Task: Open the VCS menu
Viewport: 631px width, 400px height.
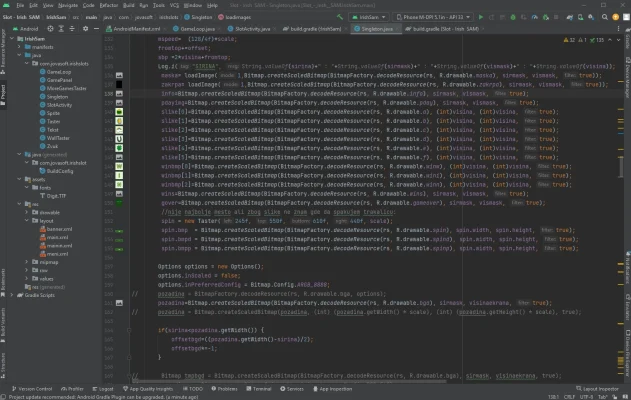Action: pos(174,5)
